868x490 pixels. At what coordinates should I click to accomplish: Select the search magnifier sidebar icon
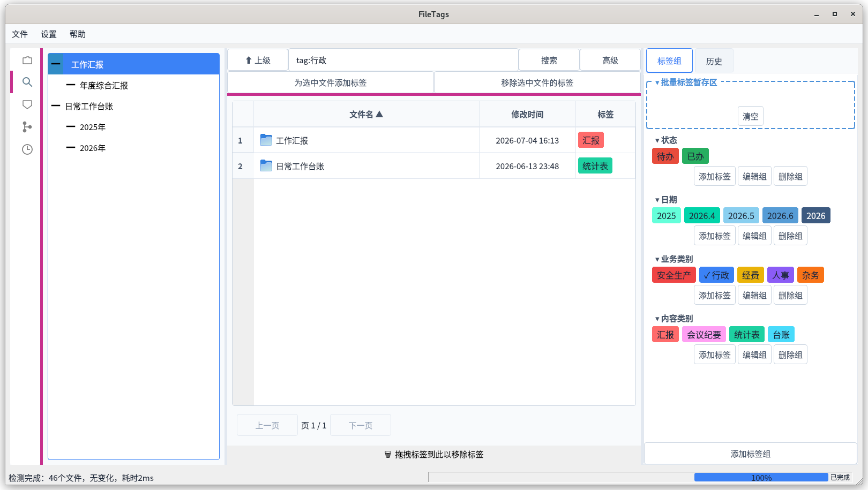[27, 82]
